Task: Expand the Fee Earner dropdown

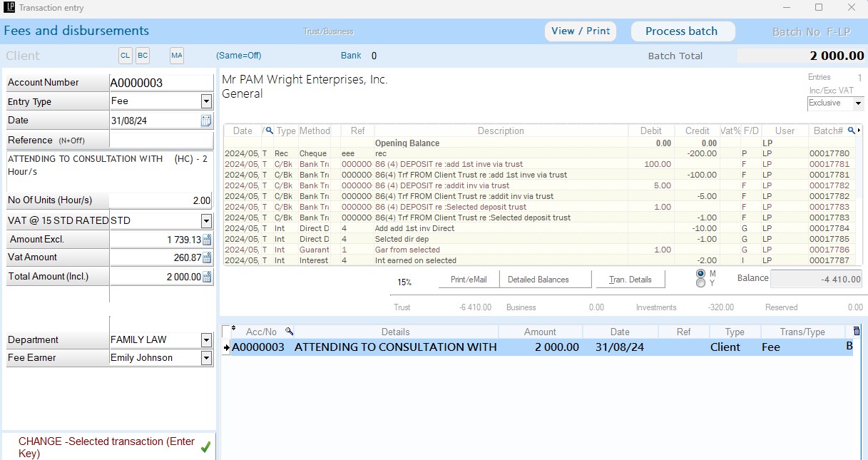Action: [206, 358]
